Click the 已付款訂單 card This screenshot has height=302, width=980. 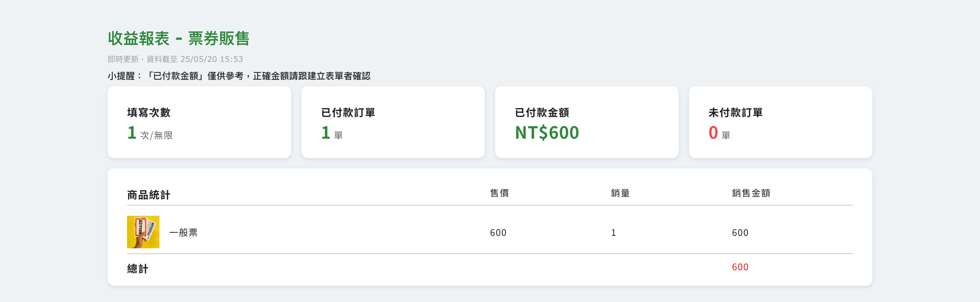(392, 122)
